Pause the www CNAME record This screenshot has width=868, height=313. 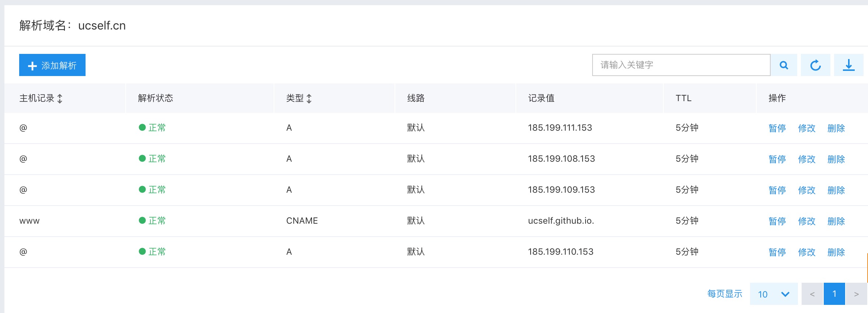(777, 221)
